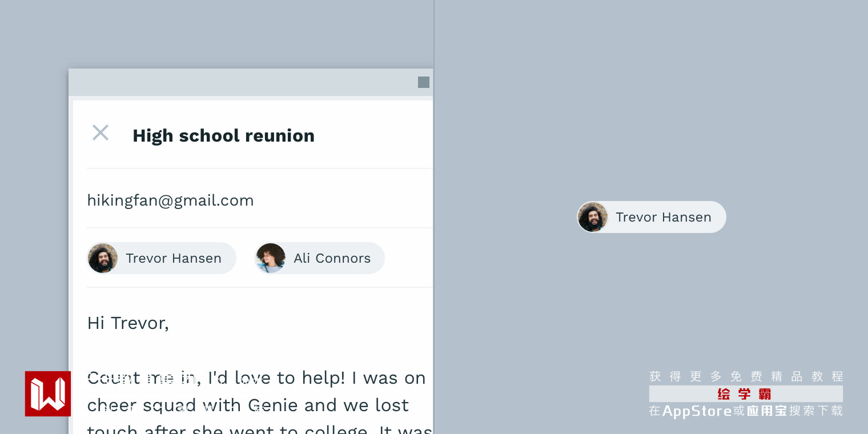Click the 应用宝 word in the watermark
Screen dimensions: 868x434
[x=766, y=411]
